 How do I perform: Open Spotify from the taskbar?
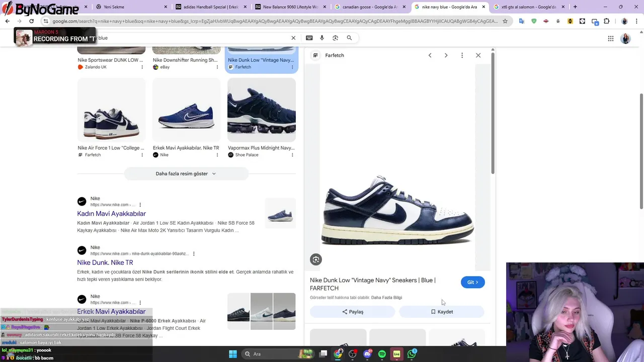coord(382,354)
